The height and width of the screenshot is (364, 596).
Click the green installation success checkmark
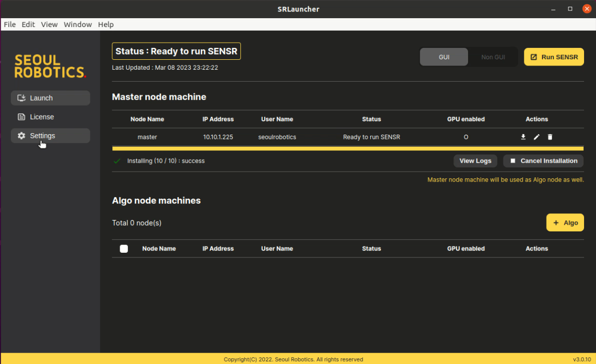tap(117, 161)
